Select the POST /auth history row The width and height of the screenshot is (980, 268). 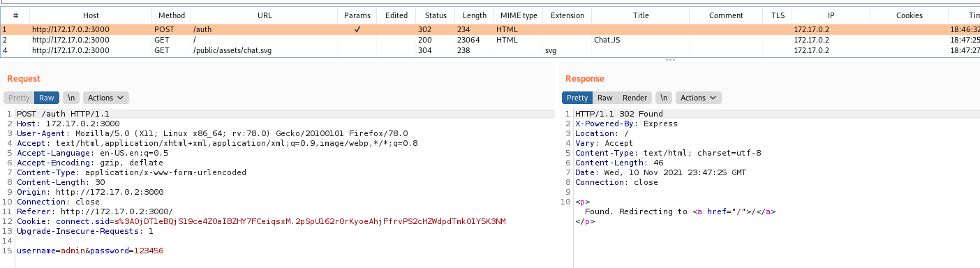tap(490, 30)
